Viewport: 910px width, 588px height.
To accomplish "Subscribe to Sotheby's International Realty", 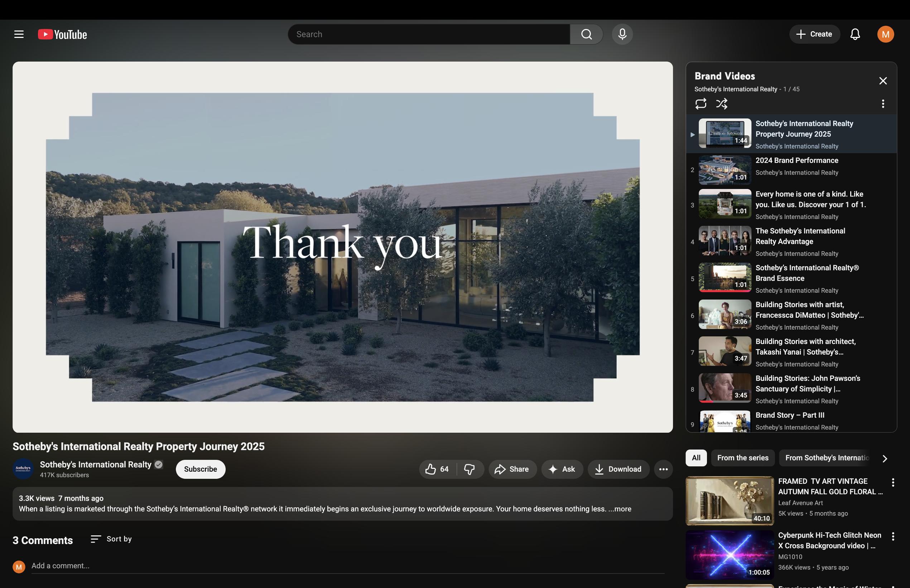I will tap(200, 469).
